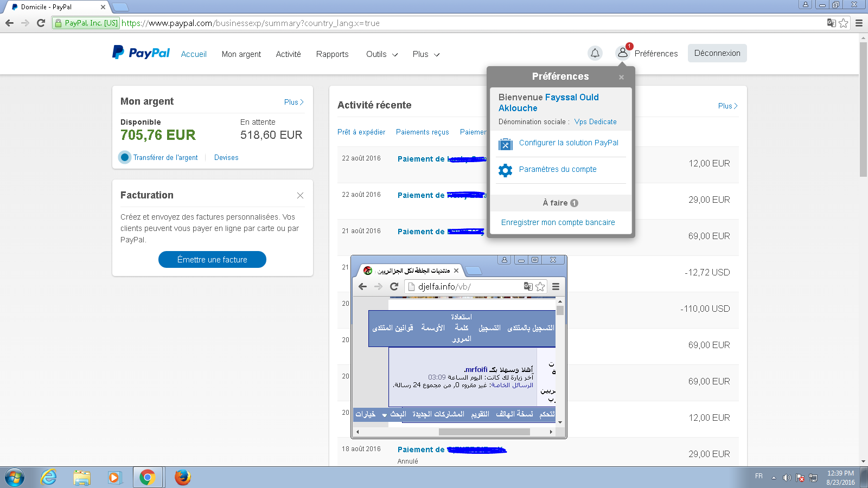
Task: Click the Vps Dedicate business name link
Action: pyautogui.click(x=596, y=122)
